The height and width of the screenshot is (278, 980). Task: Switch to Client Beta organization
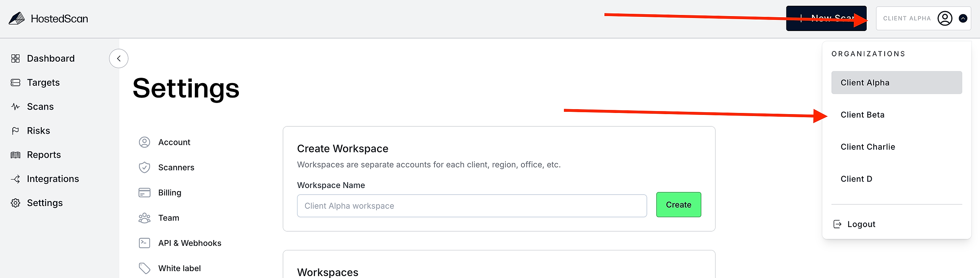pos(862,115)
